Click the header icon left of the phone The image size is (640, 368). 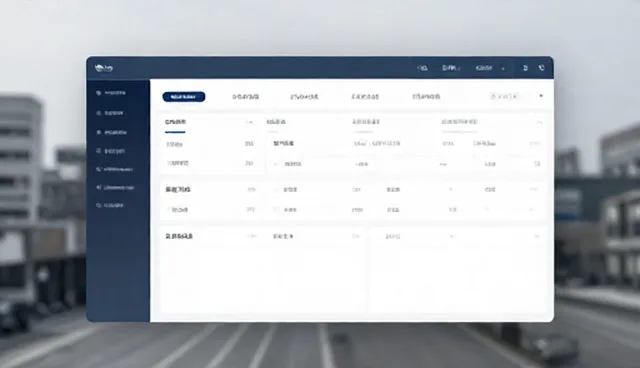click(x=525, y=68)
